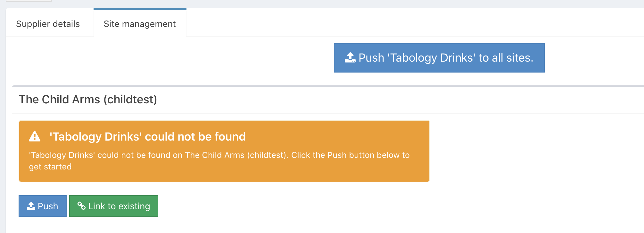The image size is (644, 233).
Task: Click the '(childtest)' text in the site title
Action: click(130, 99)
